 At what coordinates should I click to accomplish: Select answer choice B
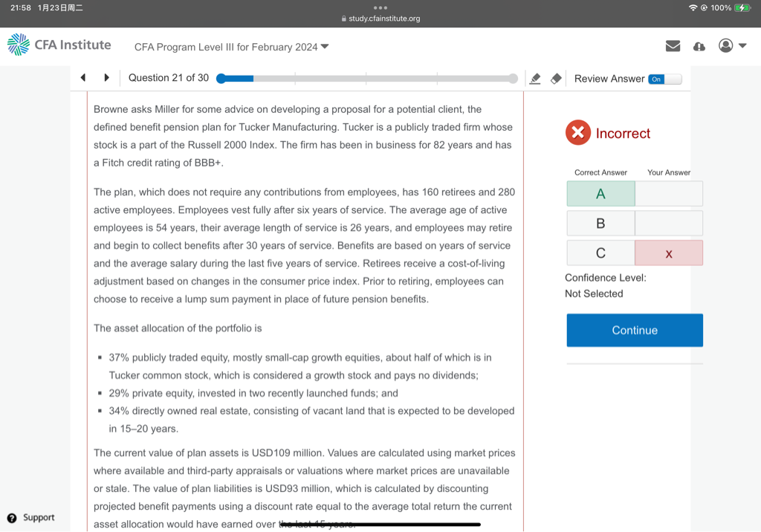(600, 223)
